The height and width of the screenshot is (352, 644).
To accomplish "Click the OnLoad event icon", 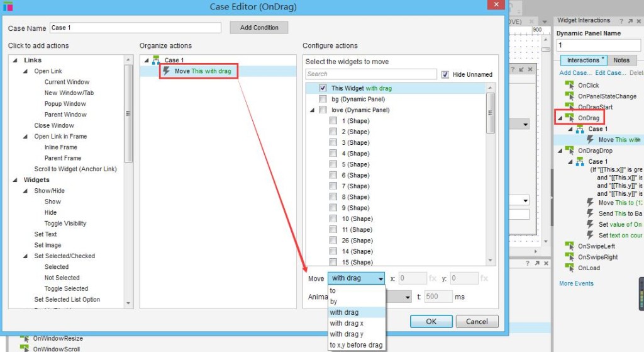I will point(569,268).
